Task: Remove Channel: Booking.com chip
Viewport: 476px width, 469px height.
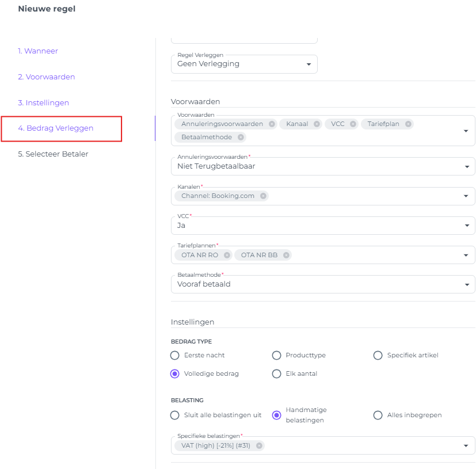Action: coord(263,196)
